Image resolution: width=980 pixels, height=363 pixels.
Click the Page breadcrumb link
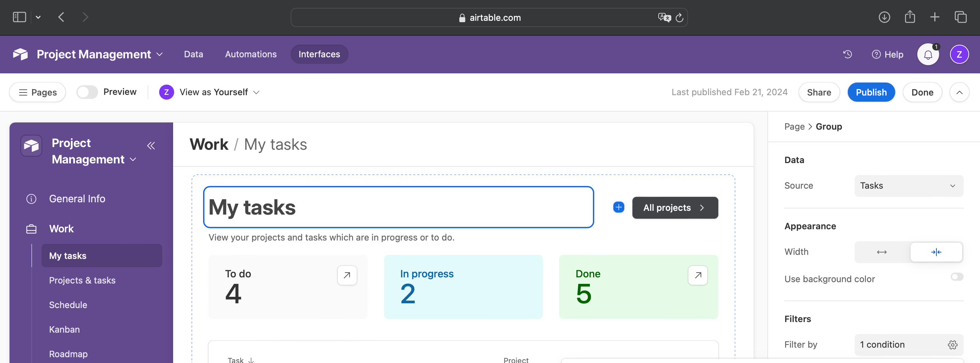794,127
